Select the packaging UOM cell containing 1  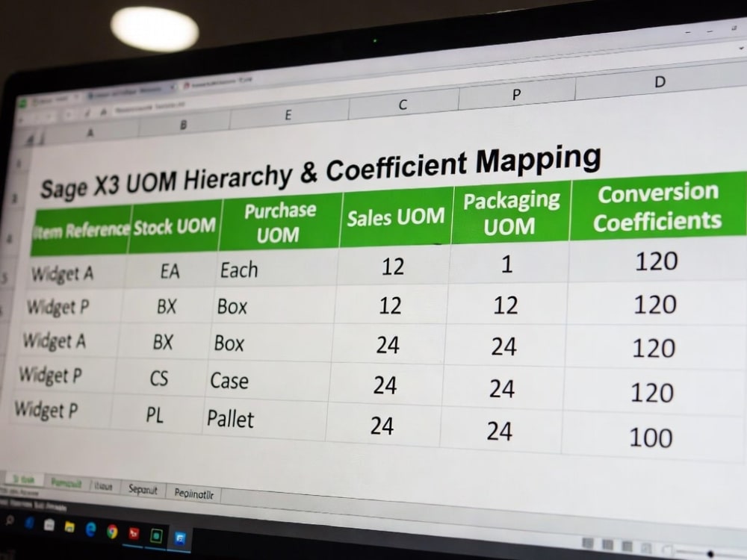[507, 264]
